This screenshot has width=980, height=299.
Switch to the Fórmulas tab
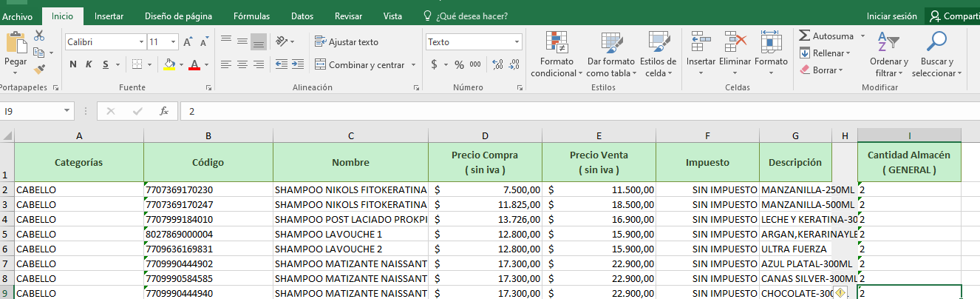[x=251, y=16]
